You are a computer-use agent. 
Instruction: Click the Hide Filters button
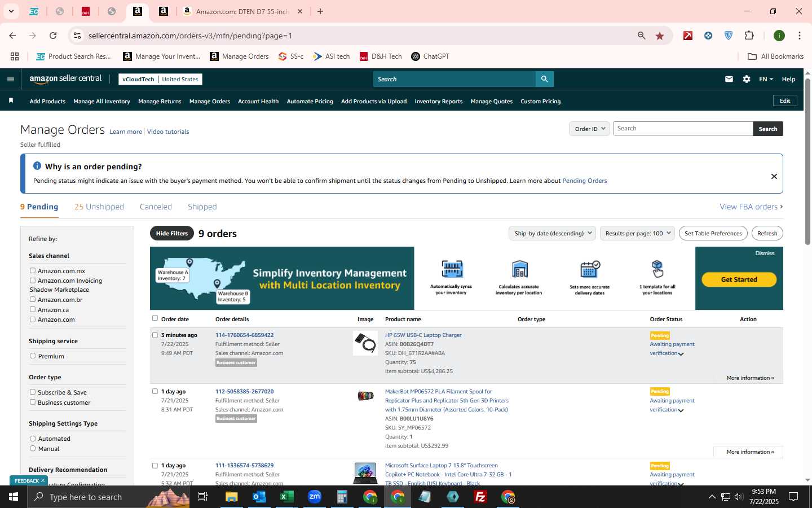172,233
